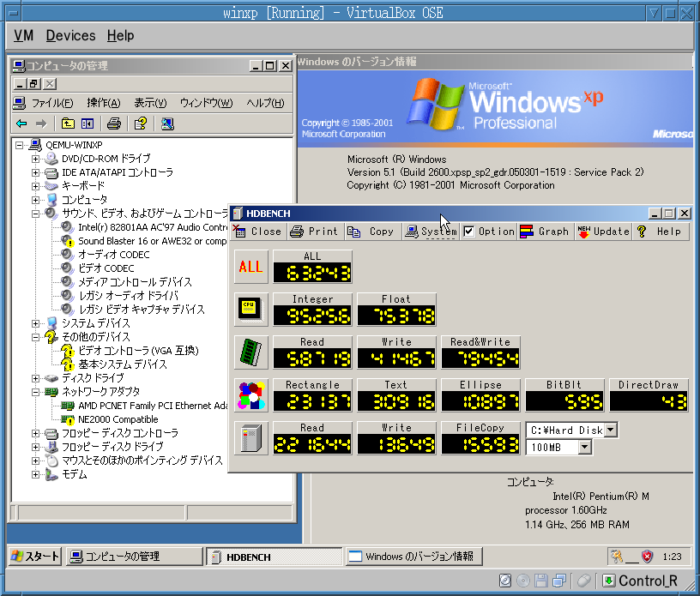The height and width of the screenshot is (596, 700).
Task: Expand the DVD/CD-ROM ドライブ node
Action: tap(35, 159)
